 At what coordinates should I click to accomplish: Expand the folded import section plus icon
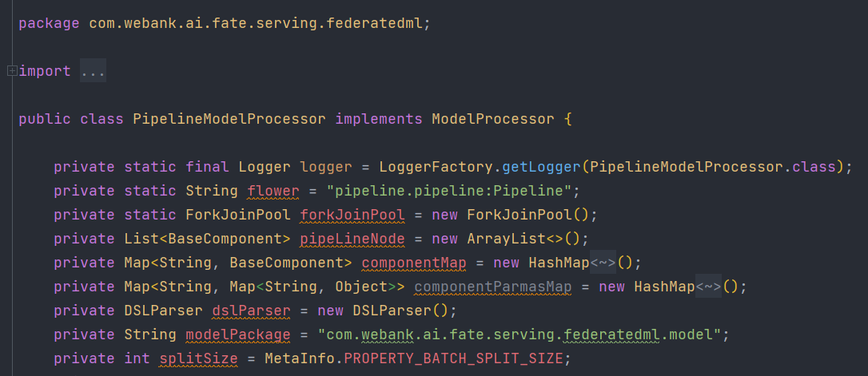(x=11, y=71)
